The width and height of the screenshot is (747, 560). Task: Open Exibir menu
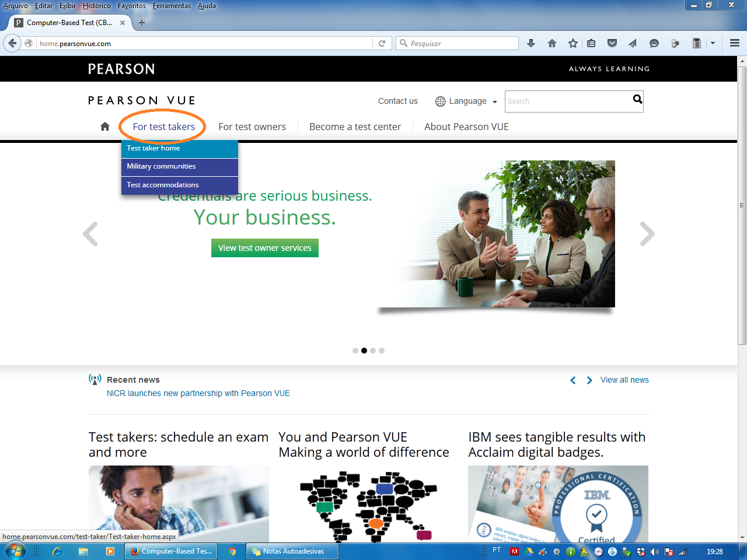[x=68, y=6]
